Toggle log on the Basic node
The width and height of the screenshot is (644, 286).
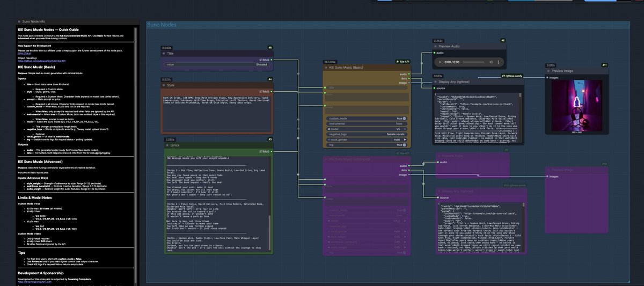tap(367, 145)
